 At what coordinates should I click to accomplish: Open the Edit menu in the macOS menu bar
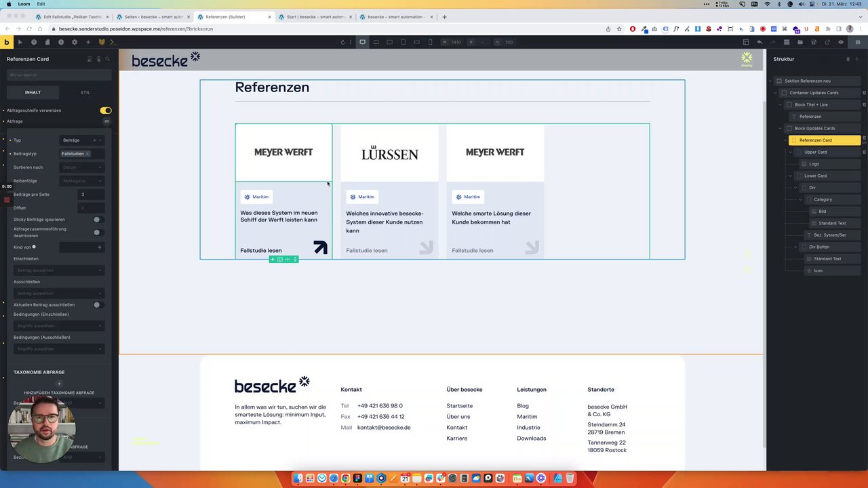coord(41,4)
